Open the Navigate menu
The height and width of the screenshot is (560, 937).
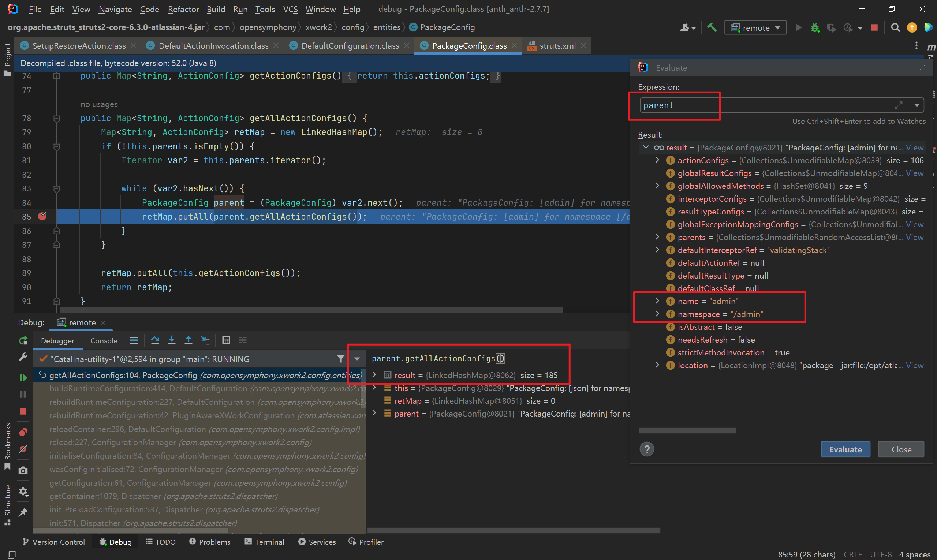[115, 9]
